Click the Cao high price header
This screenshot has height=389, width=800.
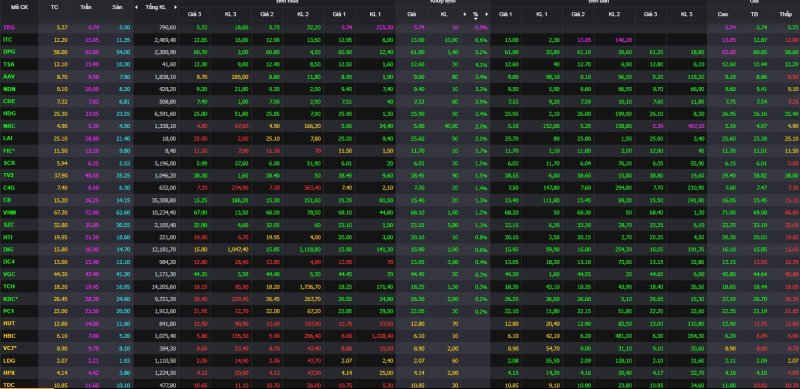[723, 14]
